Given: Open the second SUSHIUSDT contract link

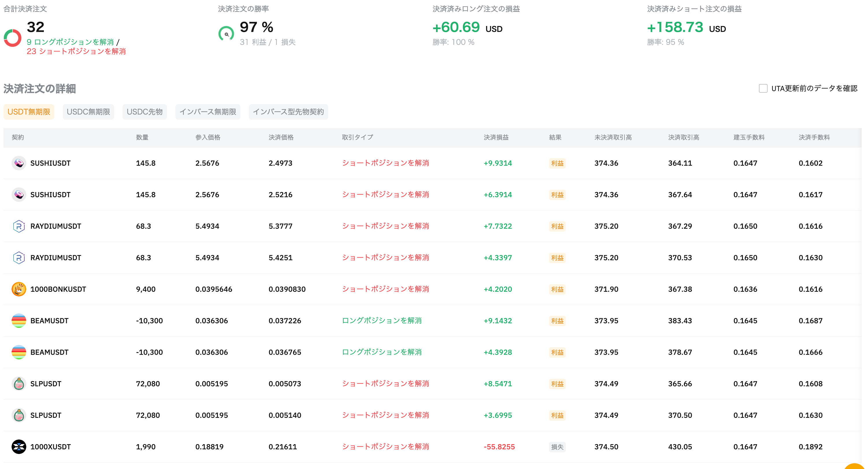Looking at the screenshot, I should coord(51,195).
